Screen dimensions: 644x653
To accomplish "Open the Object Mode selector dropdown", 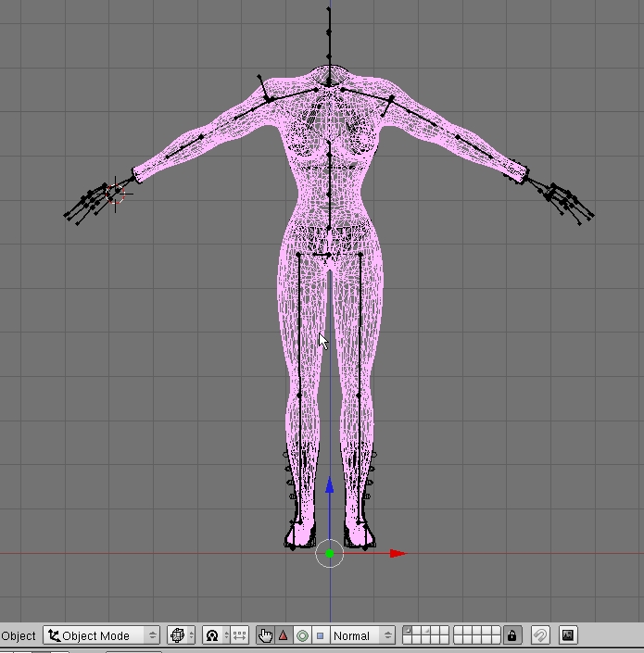I will pyautogui.click(x=102, y=635).
